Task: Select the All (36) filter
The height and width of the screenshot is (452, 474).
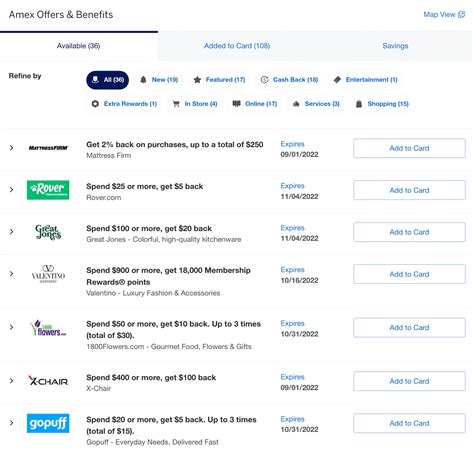Action: pos(107,80)
